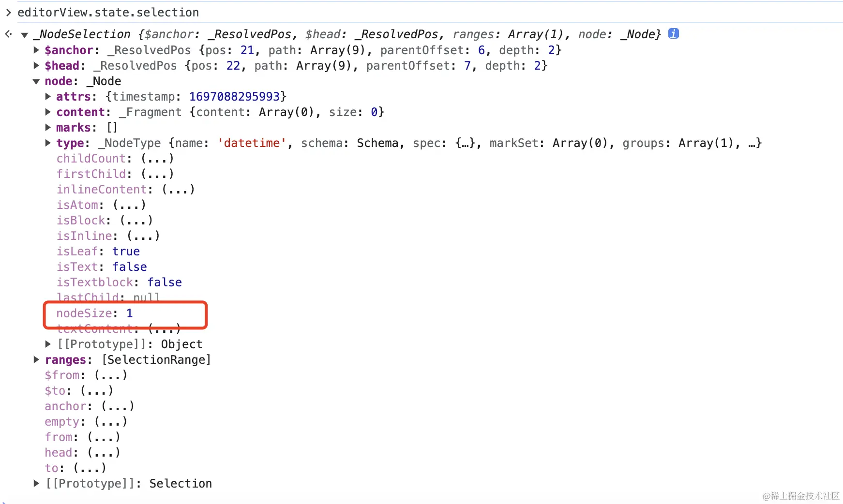The image size is (843, 504).
Task: Click the nodeSize: 1 property
Action: [x=94, y=313]
